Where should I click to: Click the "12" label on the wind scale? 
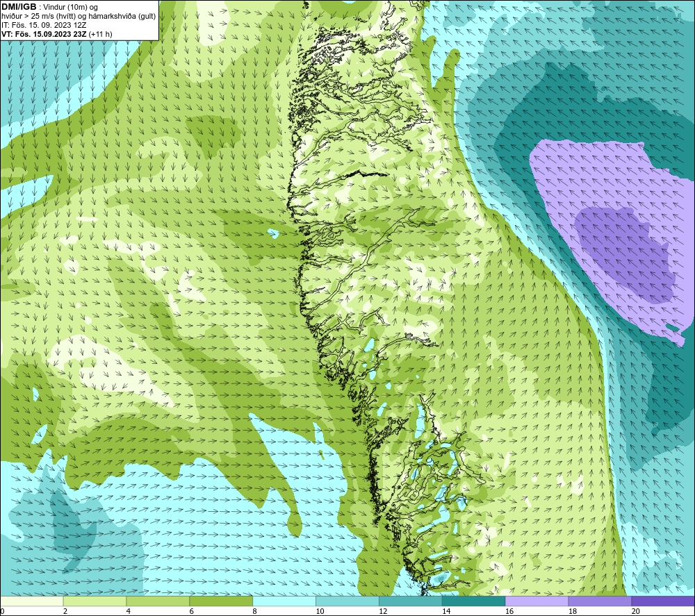click(x=383, y=612)
